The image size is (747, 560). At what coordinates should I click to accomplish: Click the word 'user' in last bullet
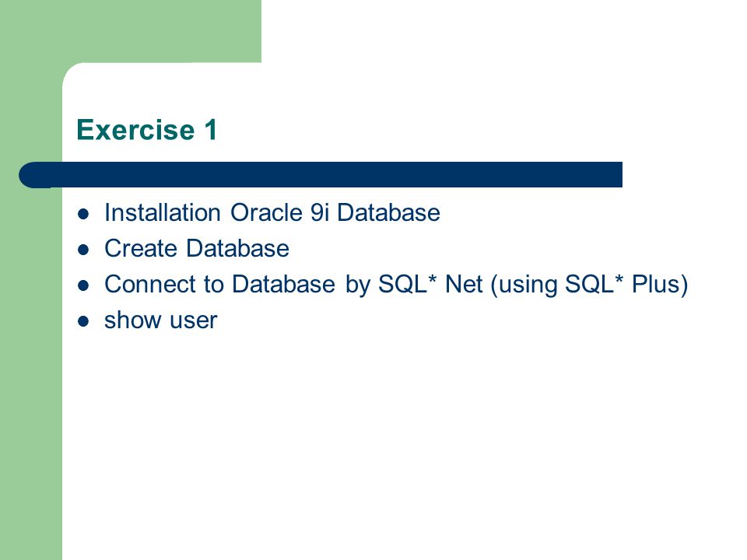click(x=194, y=320)
